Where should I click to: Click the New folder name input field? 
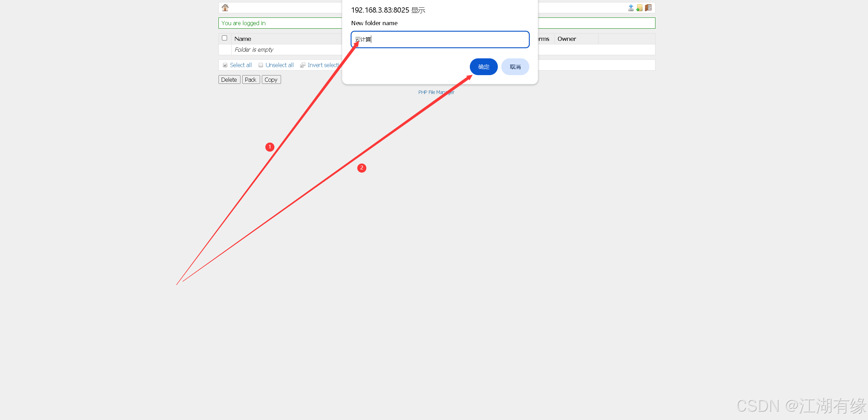pyautogui.click(x=440, y=39)
